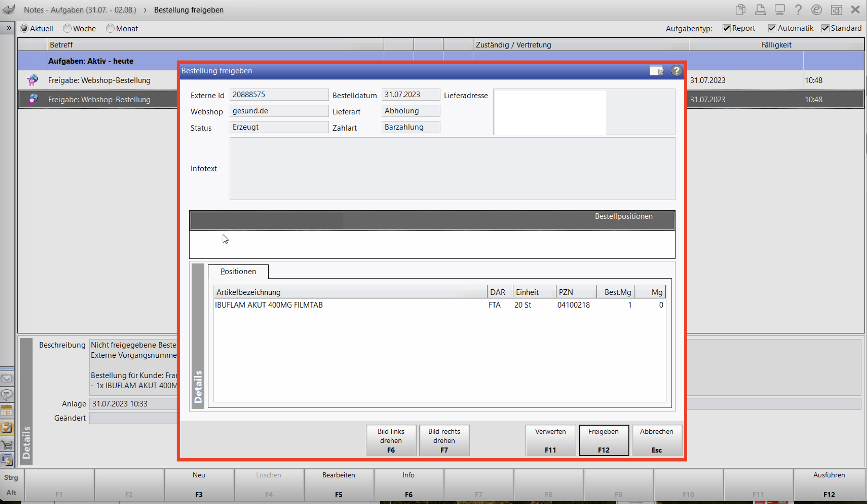
Task: Click the Verwerfen F11 button
Action: tap(550, 440)
